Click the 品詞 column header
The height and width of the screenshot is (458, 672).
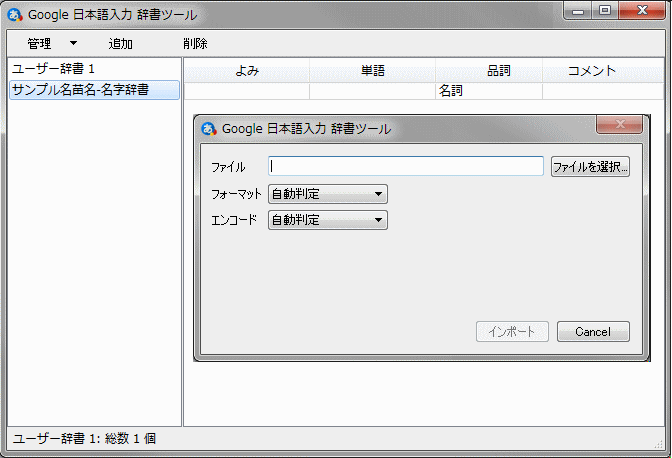pyautogui.click(x=489, y=70)
